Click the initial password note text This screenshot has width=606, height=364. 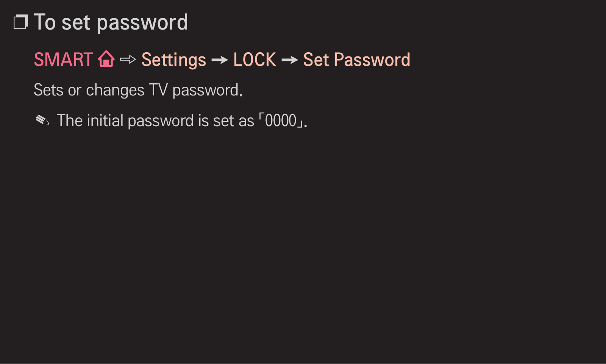click(x=182, y=121)
